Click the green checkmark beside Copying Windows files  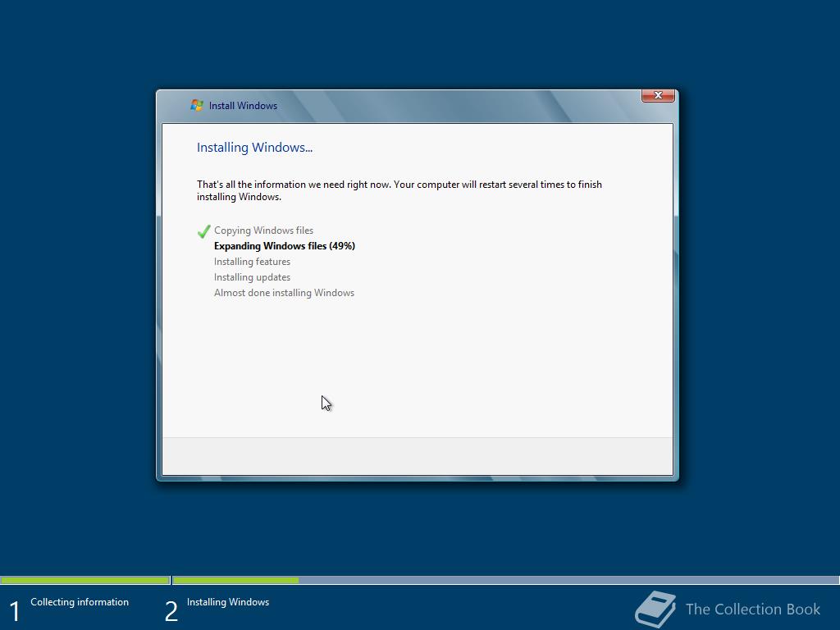(x=203, y=231)
